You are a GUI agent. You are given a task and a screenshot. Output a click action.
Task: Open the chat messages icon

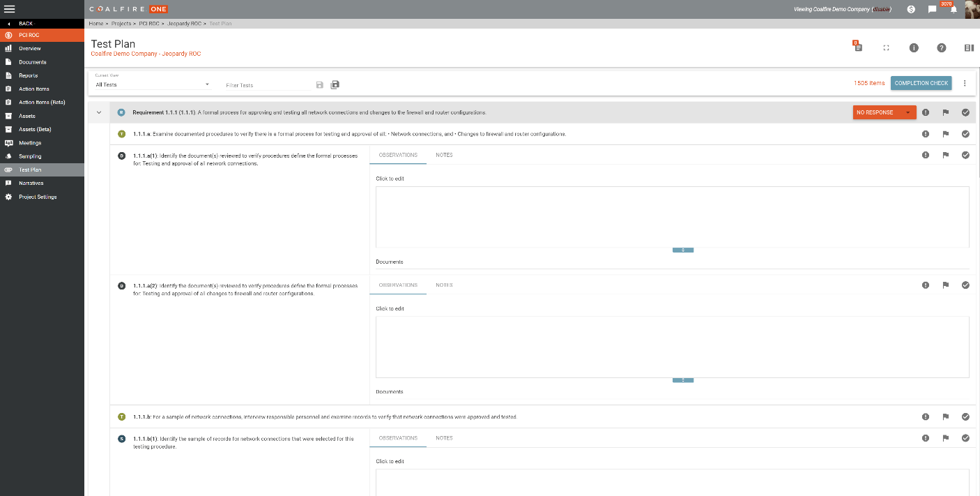[x=932, y=10]
